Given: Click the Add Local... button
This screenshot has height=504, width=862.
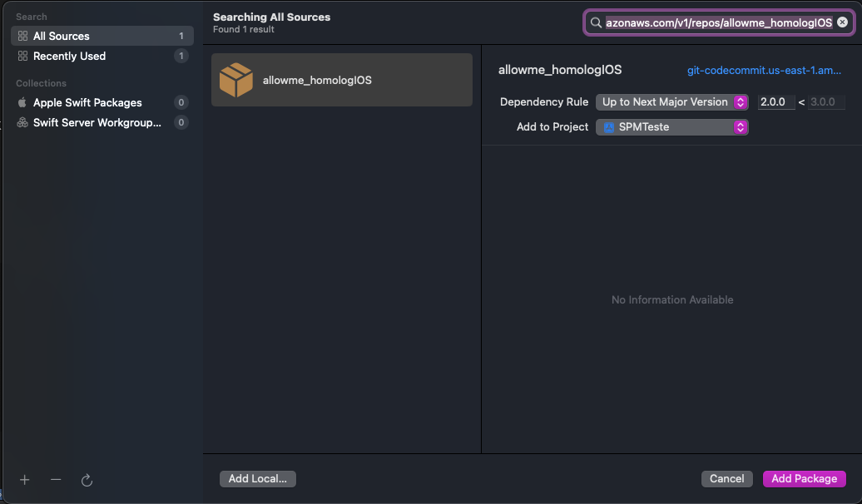Looking at the screenshot, I should pyautogui.click(x=258, y=479).
